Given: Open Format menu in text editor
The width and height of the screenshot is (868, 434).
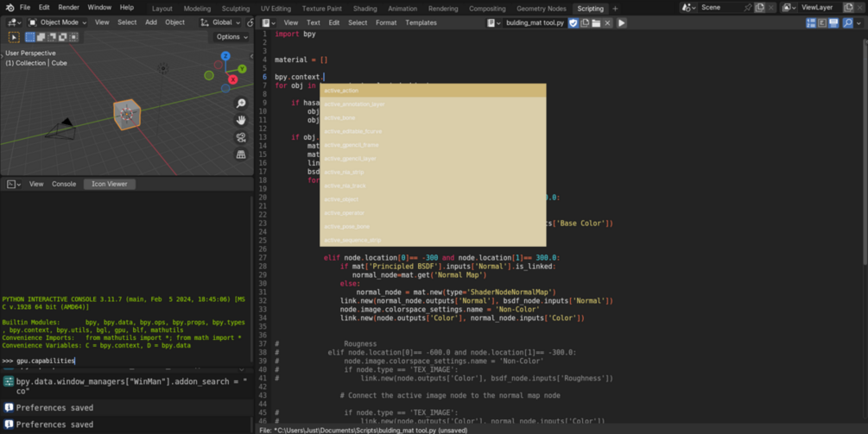Looking at the screenshot, I should (x=386, y=22).
